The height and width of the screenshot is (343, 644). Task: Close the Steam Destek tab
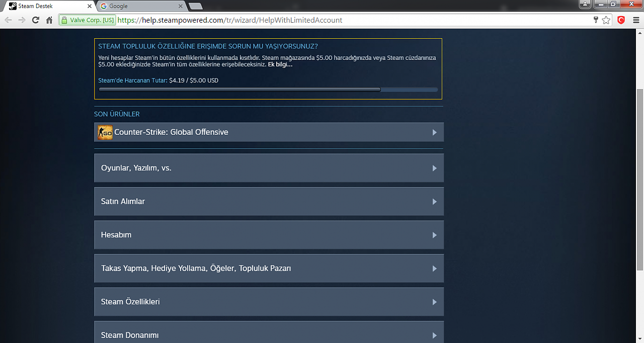click(x=90, y=6)
